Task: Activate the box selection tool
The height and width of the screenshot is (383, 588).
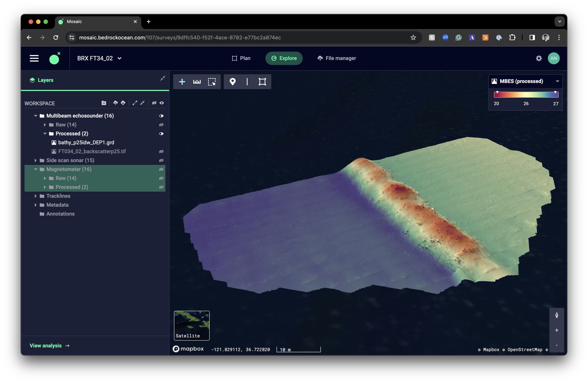Action: (x=212, y=82)
